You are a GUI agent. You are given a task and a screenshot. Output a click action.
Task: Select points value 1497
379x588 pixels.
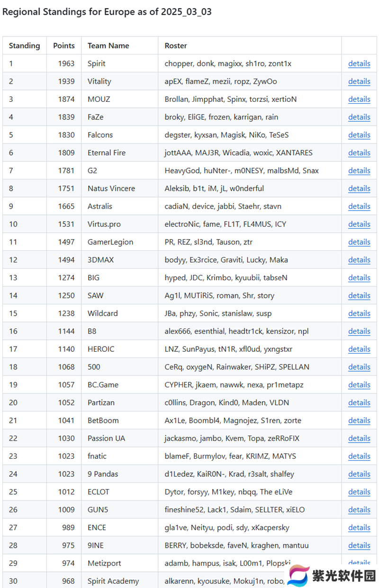(x=66, y=242)
